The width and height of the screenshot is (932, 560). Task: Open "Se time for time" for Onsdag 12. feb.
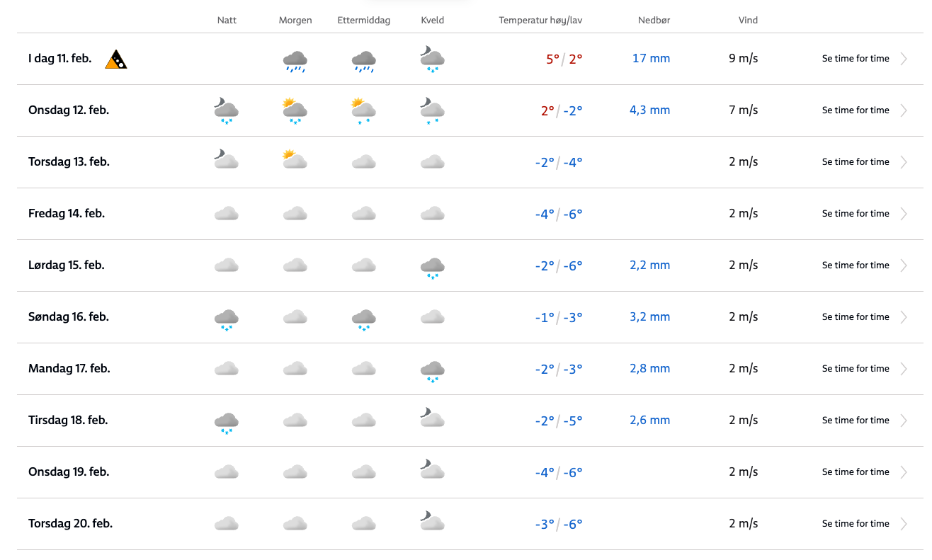pos(856,110)
